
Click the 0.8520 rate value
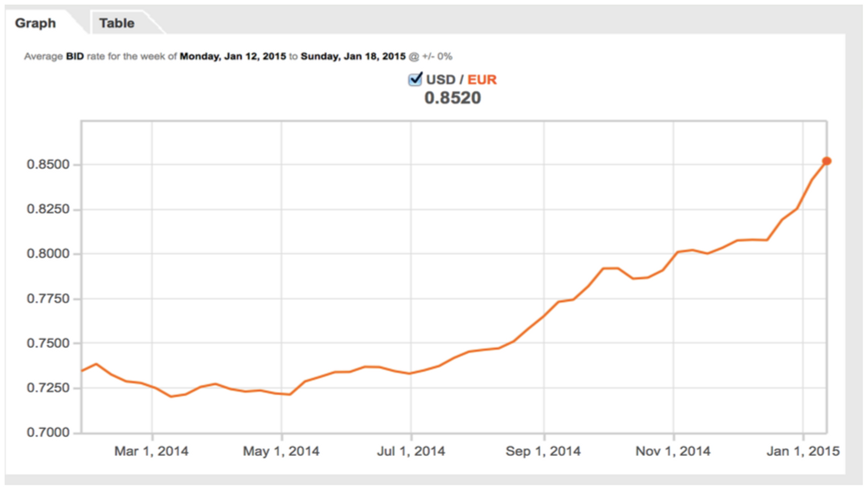click(453, 98)
